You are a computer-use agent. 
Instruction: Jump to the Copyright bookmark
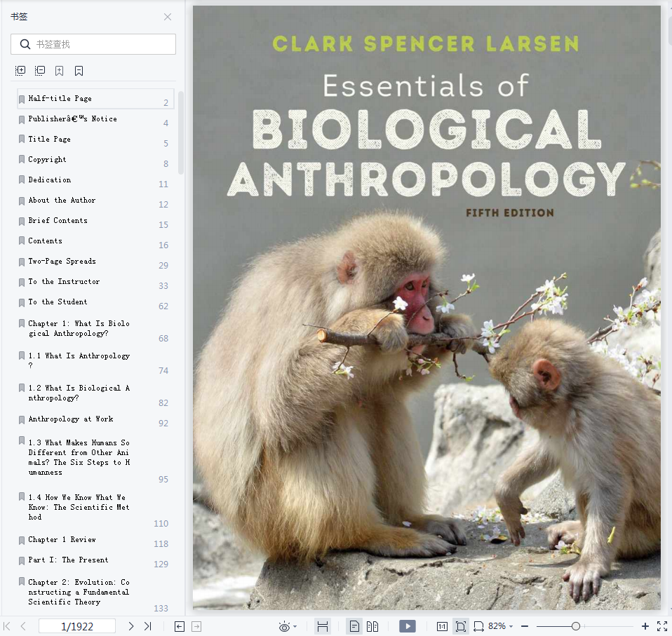[95, 160]
